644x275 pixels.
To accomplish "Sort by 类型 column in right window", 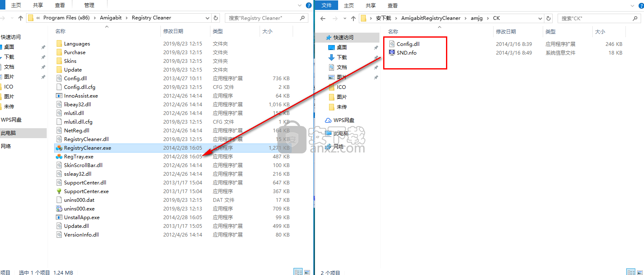I will pyautogui.click(x=550, y=31).
